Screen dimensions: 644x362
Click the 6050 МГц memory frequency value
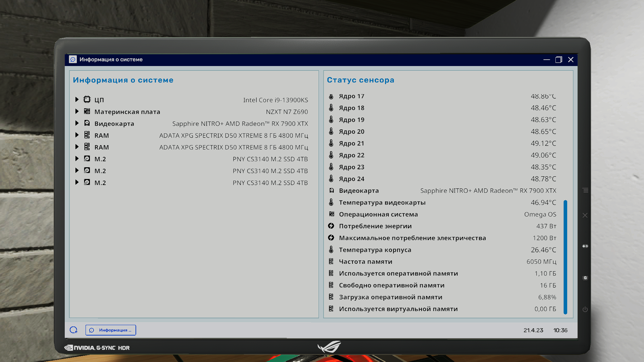pyautogui.click(x=541, y=261)
